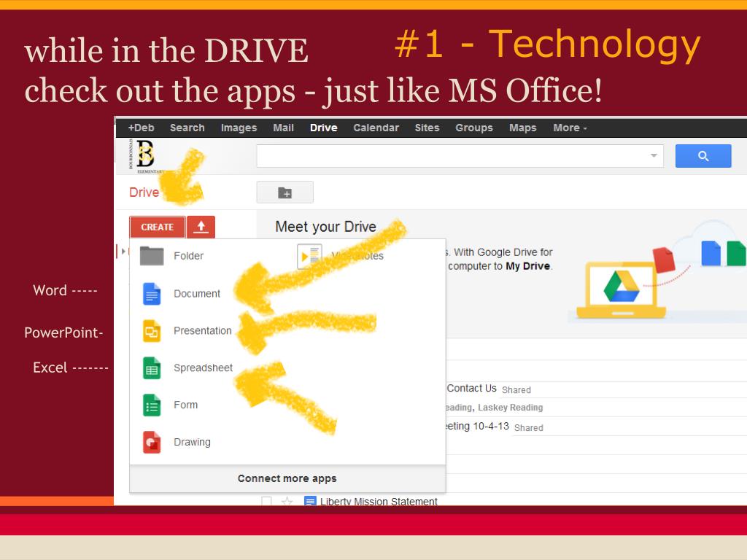Select the yellow Presentation icon
Viewport: 747px width, 560px height.
152,330
